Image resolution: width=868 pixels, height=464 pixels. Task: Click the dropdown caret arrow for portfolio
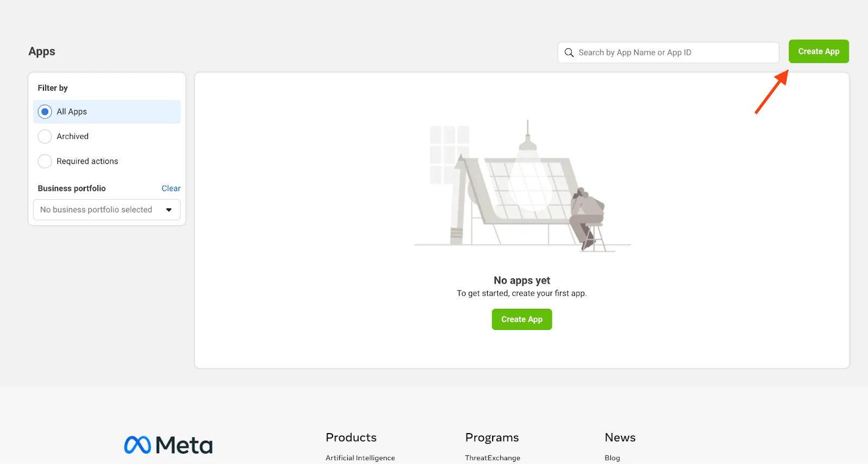coord(169,210)
